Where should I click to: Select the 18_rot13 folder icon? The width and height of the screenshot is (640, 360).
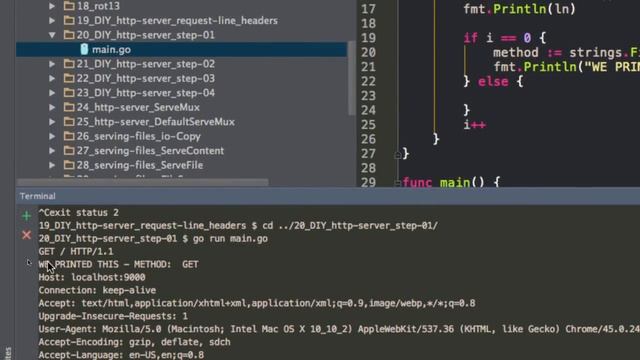[x=69, y=6]
